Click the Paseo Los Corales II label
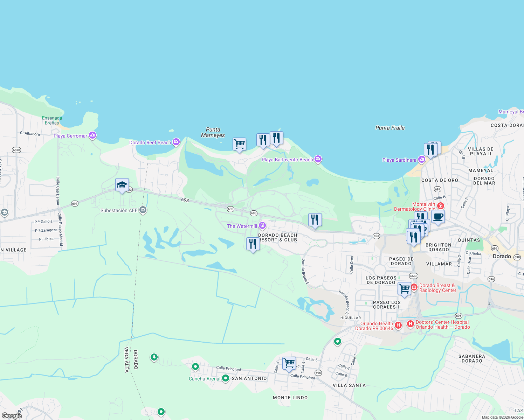The image size is (524, 420). (x=387, y=304)
